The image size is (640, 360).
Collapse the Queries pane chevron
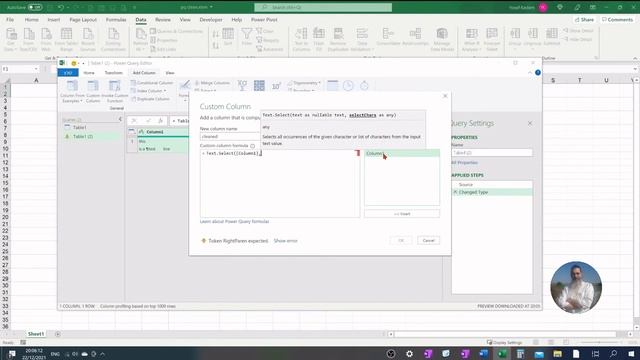[x=120, y=119]
